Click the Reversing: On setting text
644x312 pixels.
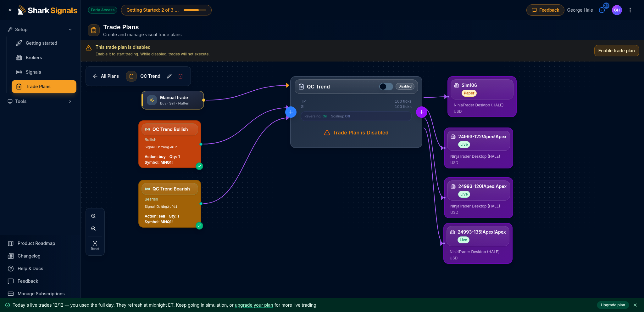(316, 116)
